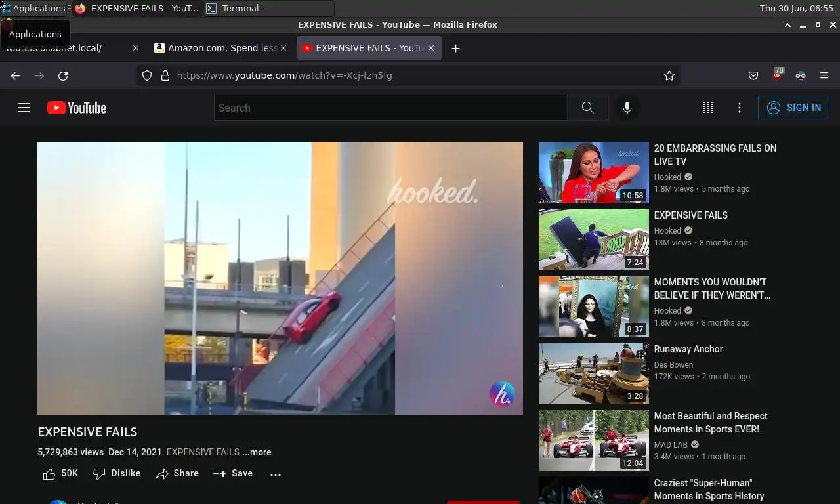Open the YouTube guide hamburger menu
This screenshot has width=840, height=504.
24,108
